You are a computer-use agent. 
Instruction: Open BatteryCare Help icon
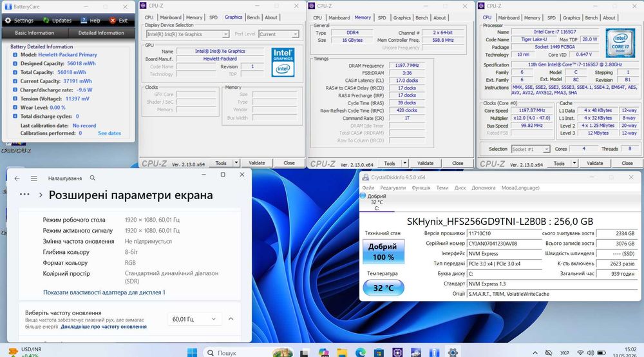tap(84, 20)
